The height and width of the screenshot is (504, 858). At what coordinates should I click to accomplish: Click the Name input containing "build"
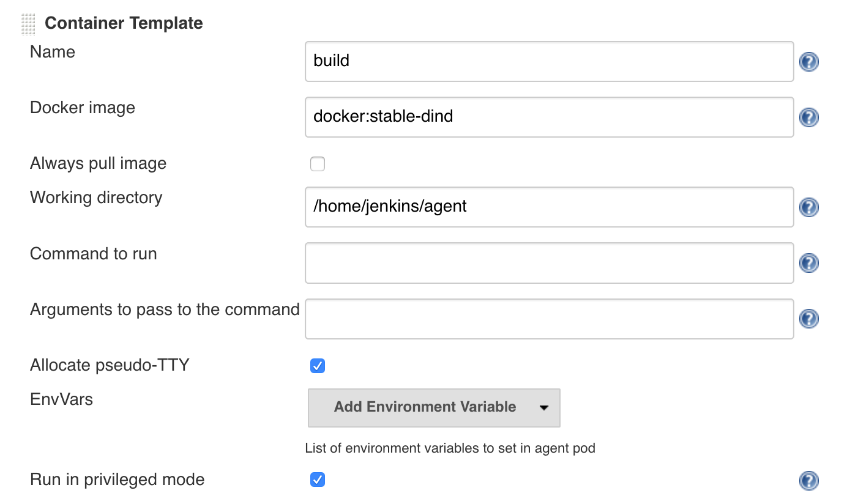click(x=549, y=61)
